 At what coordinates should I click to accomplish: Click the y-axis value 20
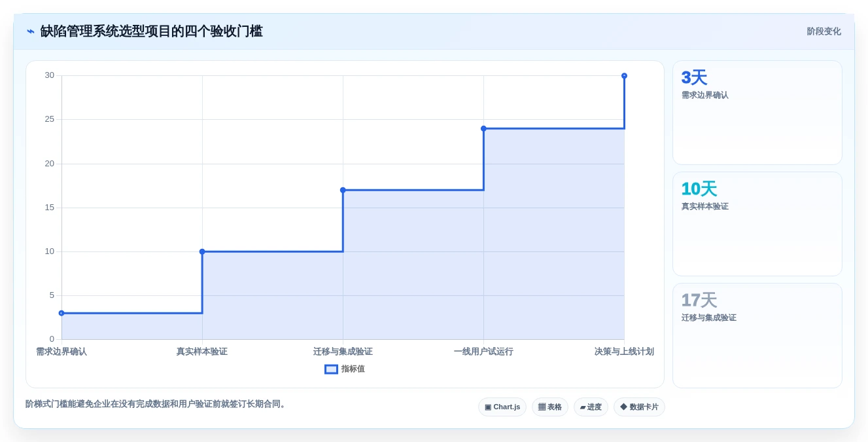click(x=50, y=164)
